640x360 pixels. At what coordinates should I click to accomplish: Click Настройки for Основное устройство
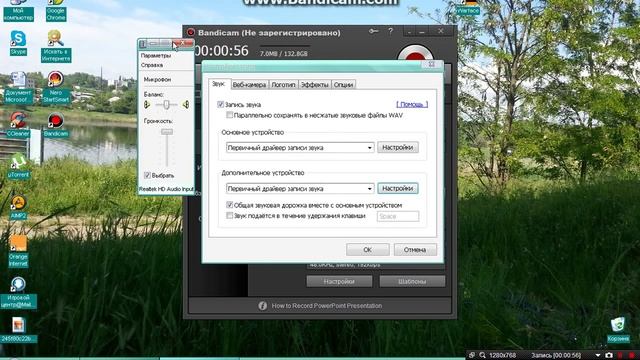(398, 147)
